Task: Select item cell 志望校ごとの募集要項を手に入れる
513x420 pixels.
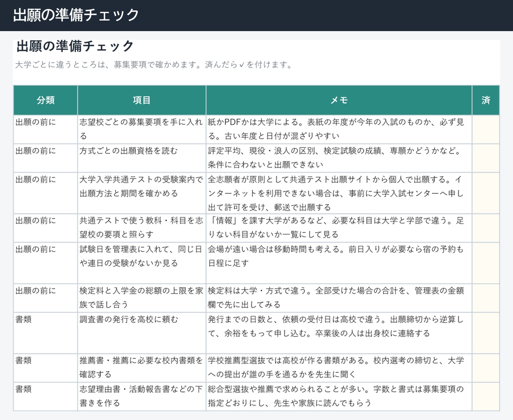Action: pos(142,129)
